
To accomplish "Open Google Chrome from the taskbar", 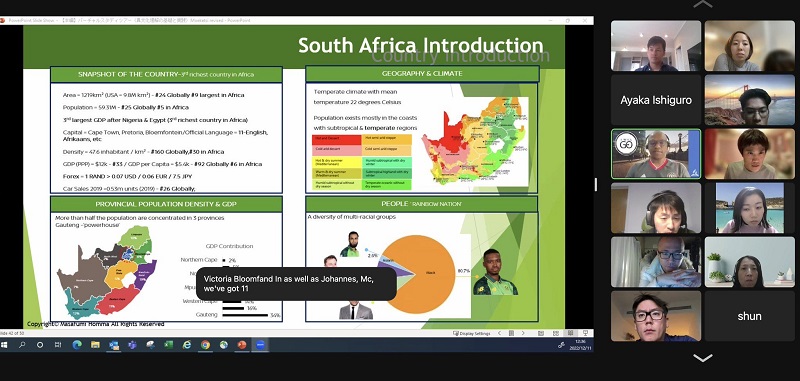I will [x=205, y=345].
